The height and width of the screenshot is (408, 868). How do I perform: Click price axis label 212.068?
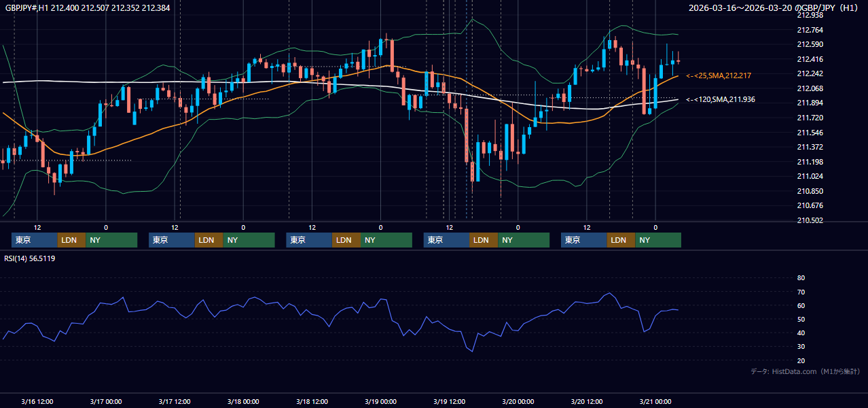[x=810, y=88]
